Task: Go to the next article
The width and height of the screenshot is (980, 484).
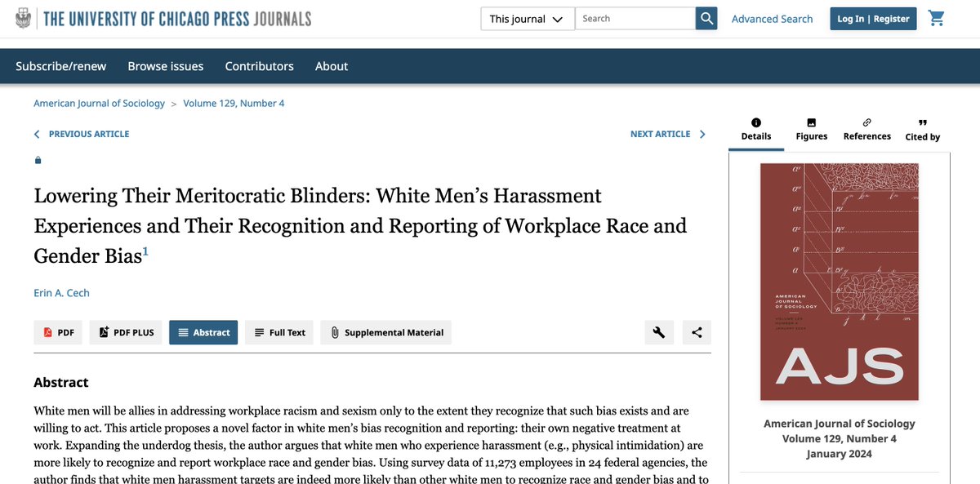Action: (x=667, y=134)
